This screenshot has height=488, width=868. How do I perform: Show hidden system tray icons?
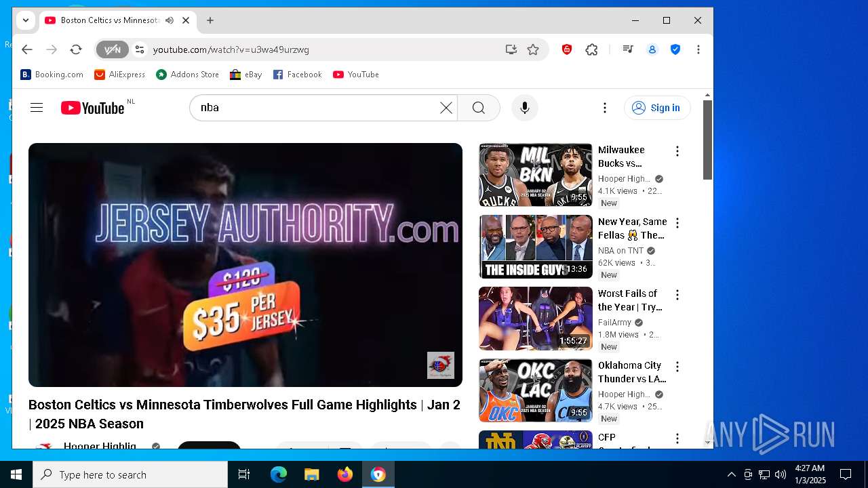tap(732, 474)
